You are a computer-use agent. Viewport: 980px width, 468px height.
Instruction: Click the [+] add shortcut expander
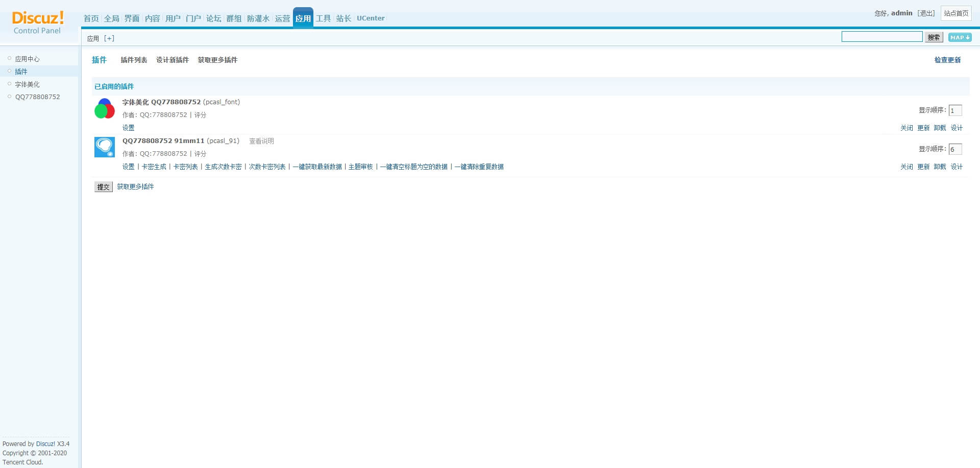pyautogui.click(x=109, y=38)
